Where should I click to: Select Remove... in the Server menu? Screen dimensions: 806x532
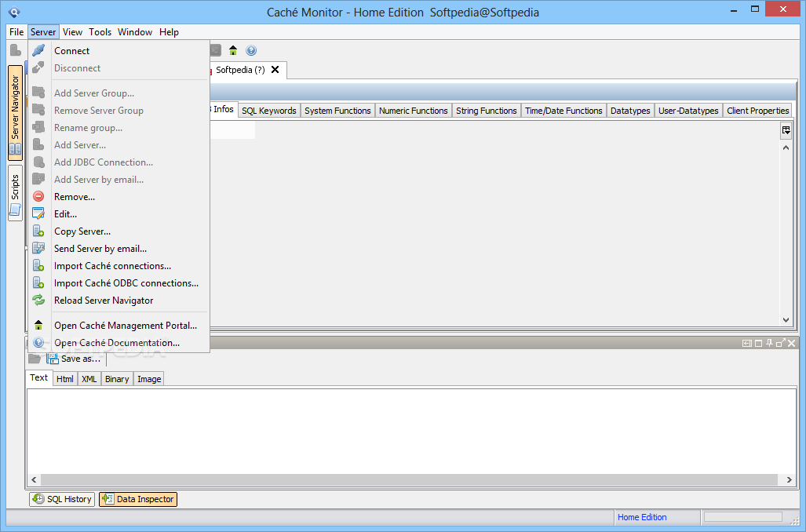tap(119, 197)
